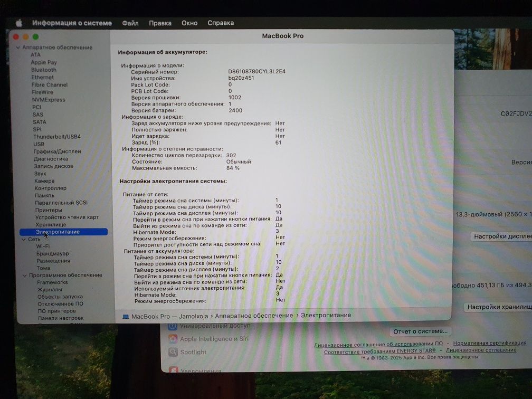Screen dimensions: 532x399
Task: Select Параллельный SCSI in the sidebar
Action: tap(61, 203)
